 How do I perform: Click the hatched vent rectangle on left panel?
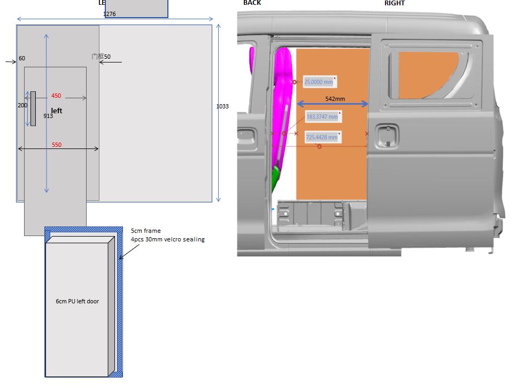tap(33, 108)
